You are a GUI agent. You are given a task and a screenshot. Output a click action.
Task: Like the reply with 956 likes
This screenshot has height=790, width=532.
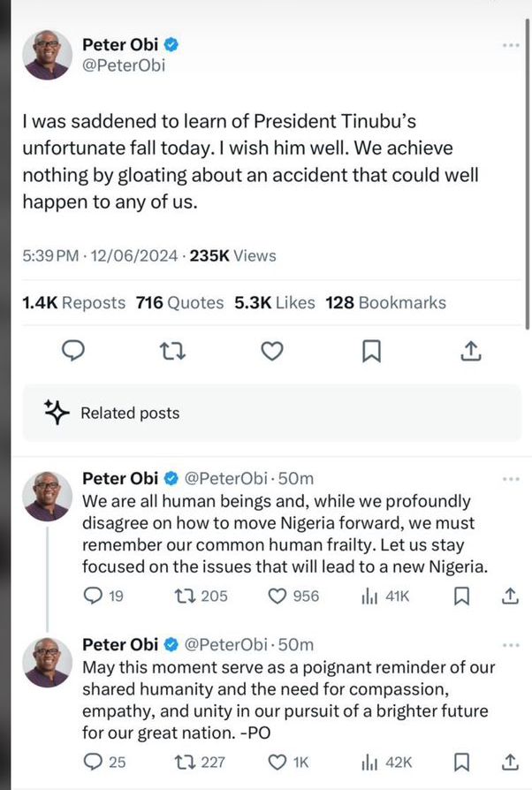pos(293,596)
